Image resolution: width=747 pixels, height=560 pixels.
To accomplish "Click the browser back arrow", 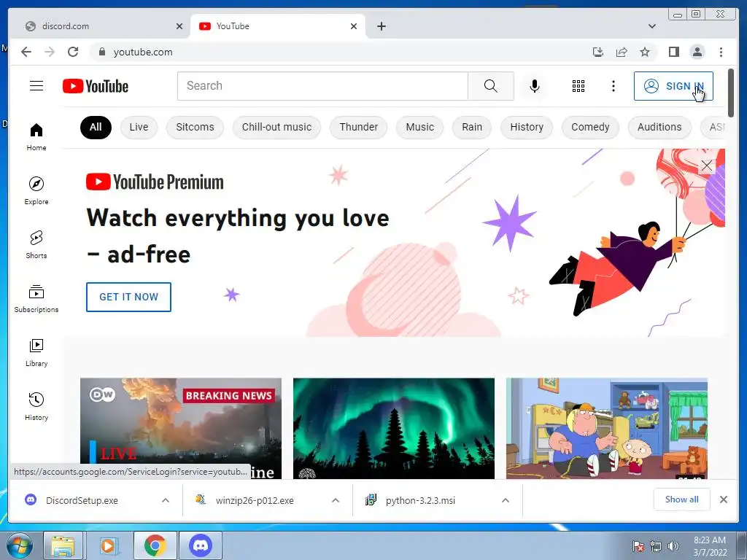I will (x=26, y=52).
